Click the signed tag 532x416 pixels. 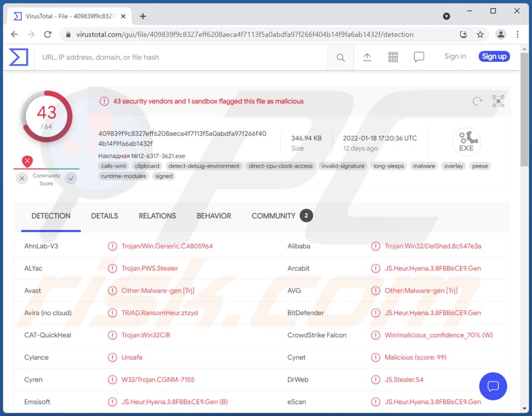tap(164, 176)
